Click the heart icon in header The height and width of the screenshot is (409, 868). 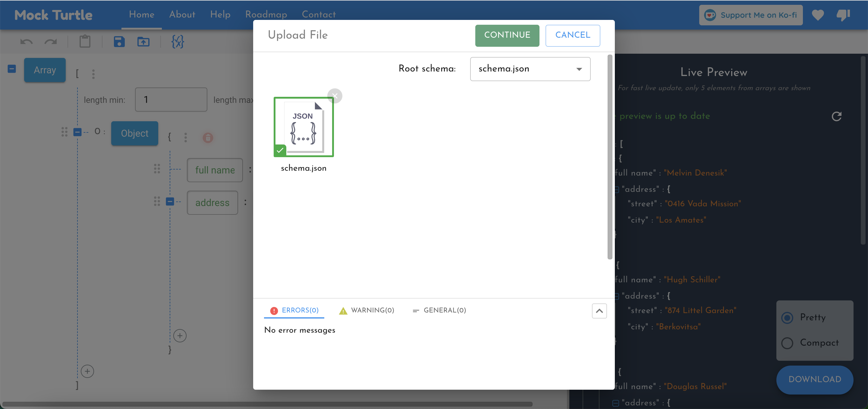[x=818, y=15]
